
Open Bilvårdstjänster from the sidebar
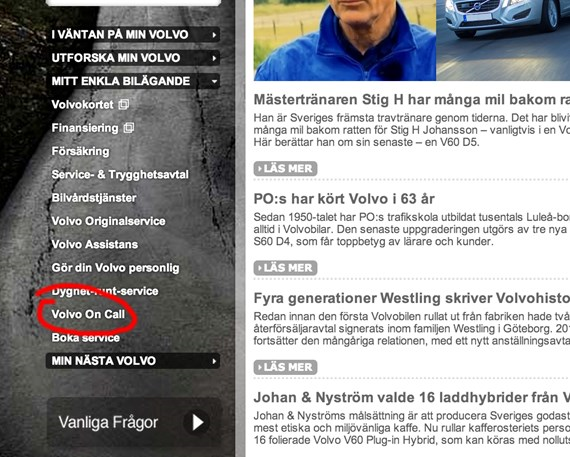[94, 198]
